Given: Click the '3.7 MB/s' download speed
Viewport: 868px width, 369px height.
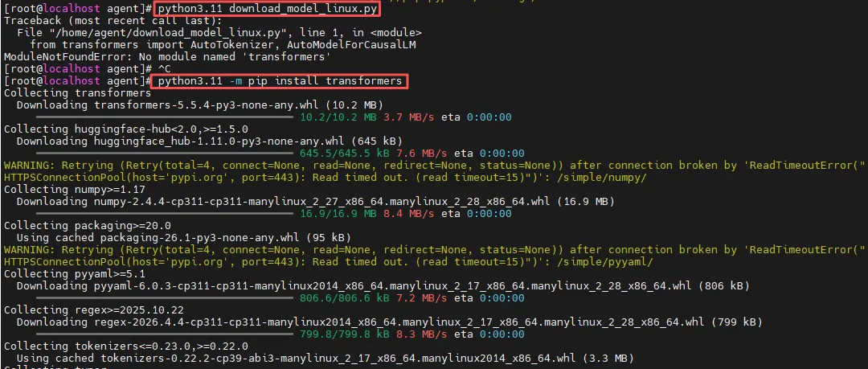Looking at the screenshot, I should [x=409, y=117].
